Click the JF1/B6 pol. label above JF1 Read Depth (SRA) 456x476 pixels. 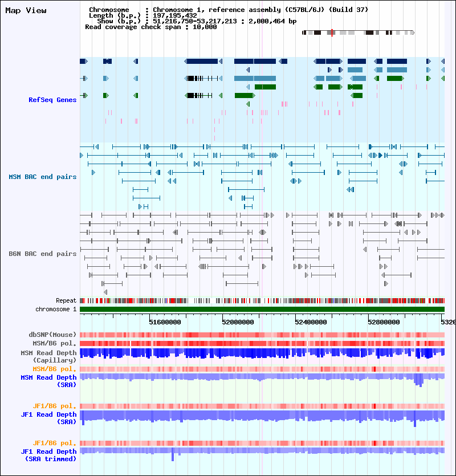point(55,406)
